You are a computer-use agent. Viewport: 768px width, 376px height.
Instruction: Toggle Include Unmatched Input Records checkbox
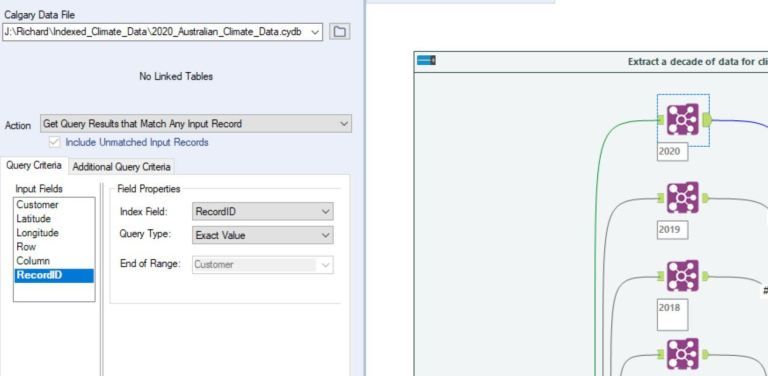pyautogui.click(x=55, y=142)
